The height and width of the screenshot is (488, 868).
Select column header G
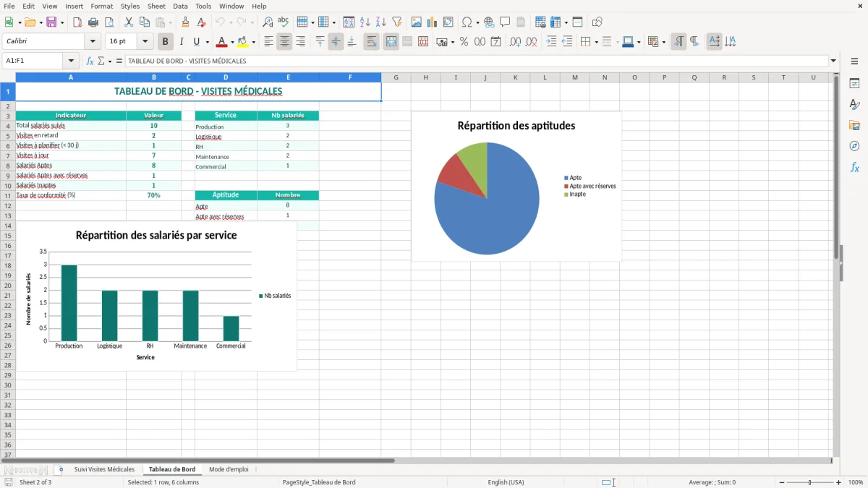coord(396,77)
